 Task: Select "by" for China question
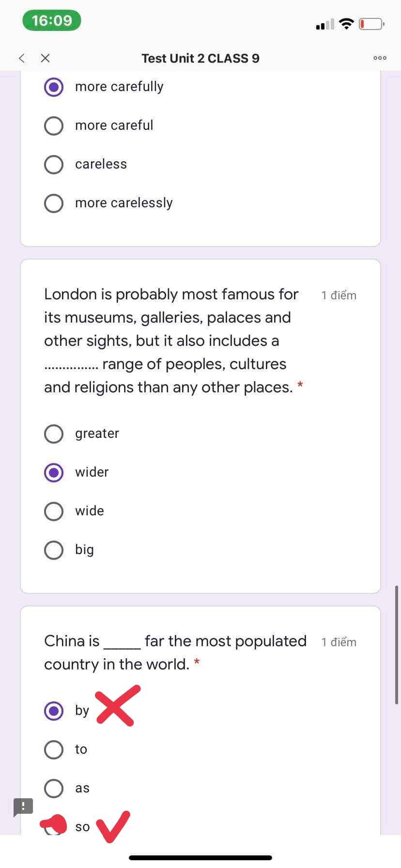pyautogui.click(x=54, y=711)
